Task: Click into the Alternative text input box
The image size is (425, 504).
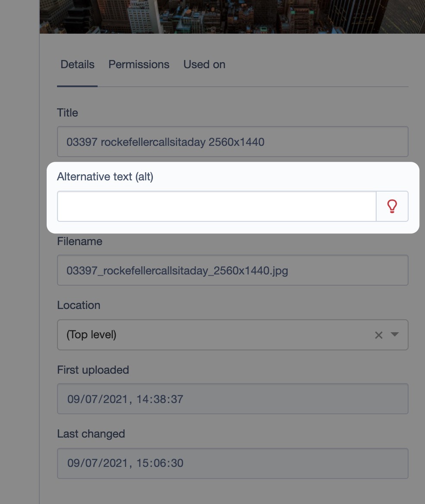Action: pyautogui.click(x=217, y=206)
